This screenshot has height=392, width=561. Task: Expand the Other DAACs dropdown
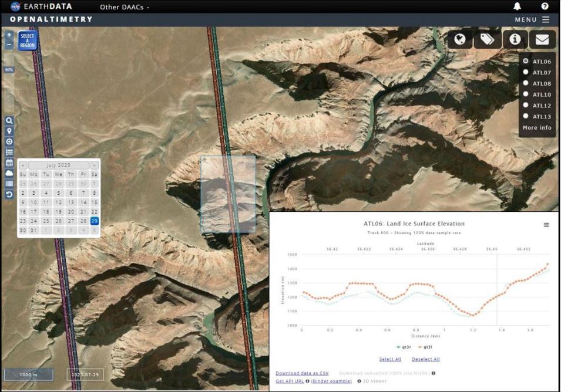click(124, 7)
